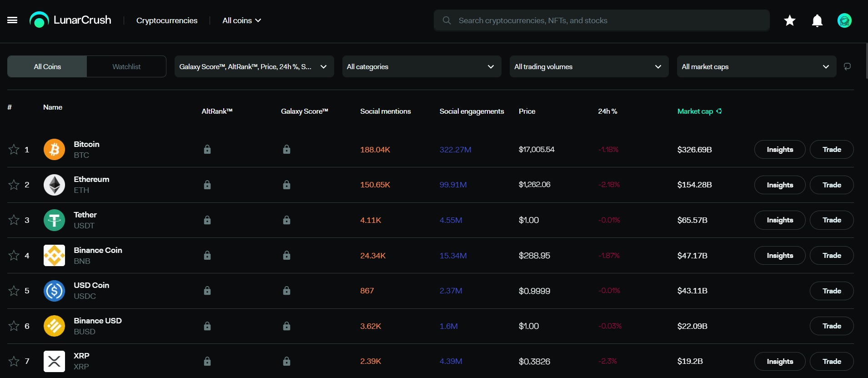This screenshot has width=868, height=378.
Task: Click Bitcoin's AltRank lock icon
Action: coord(207,149)
